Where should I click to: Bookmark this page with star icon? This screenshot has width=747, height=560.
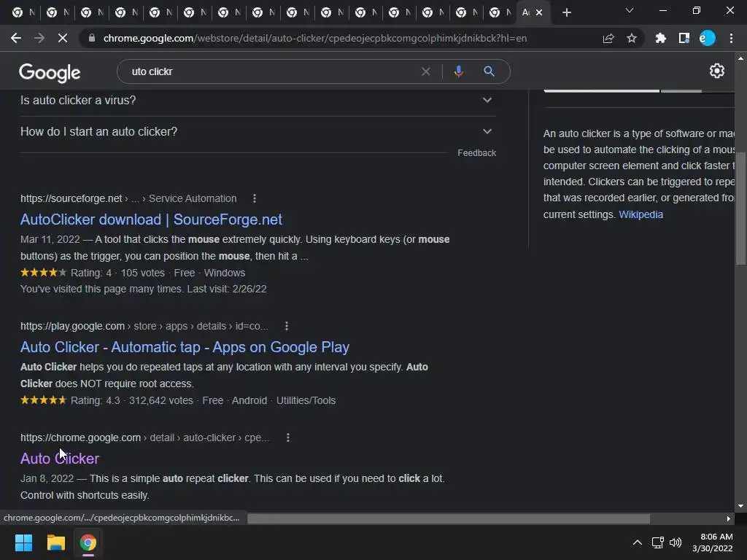632,38
